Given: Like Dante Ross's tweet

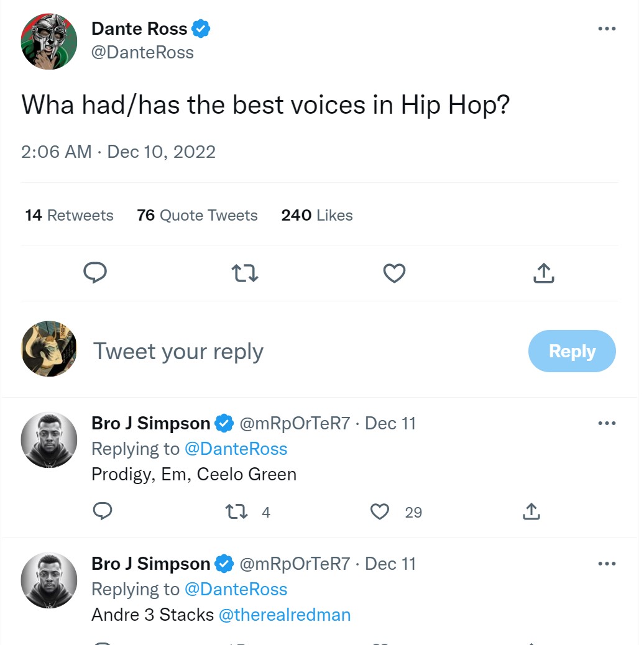Looking at the screenshot, I should [x=394, y=273].
